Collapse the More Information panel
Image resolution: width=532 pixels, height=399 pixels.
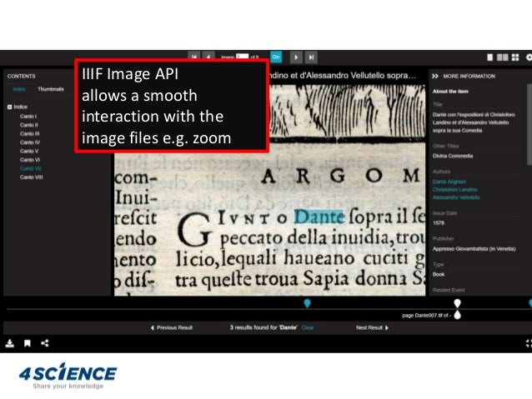435,77
